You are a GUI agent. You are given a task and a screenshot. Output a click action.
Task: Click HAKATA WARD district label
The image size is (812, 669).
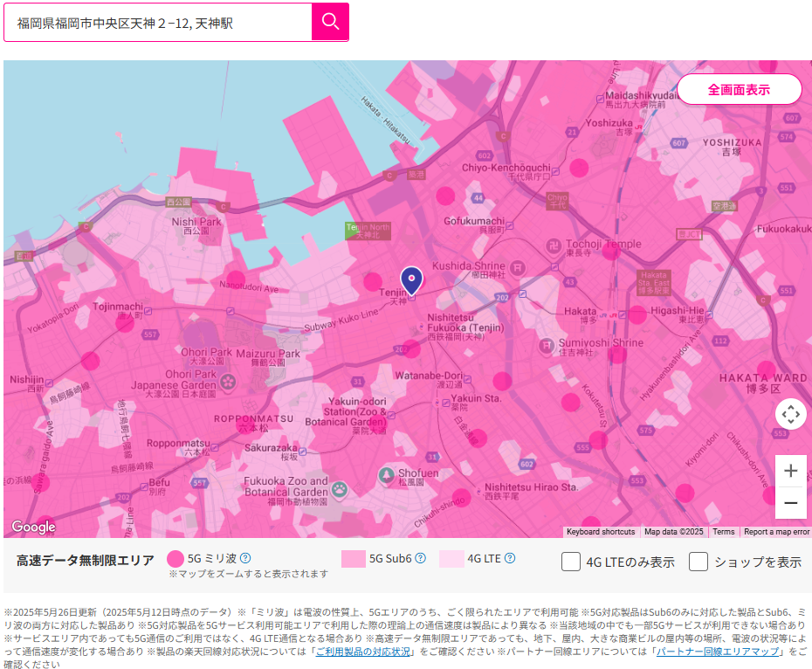tap(763, 383)
